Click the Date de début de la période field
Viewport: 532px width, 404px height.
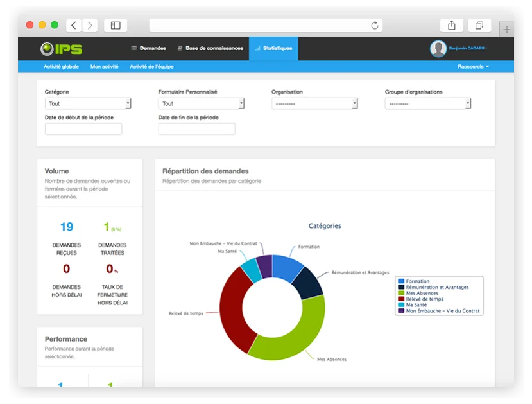click(83, 129)
